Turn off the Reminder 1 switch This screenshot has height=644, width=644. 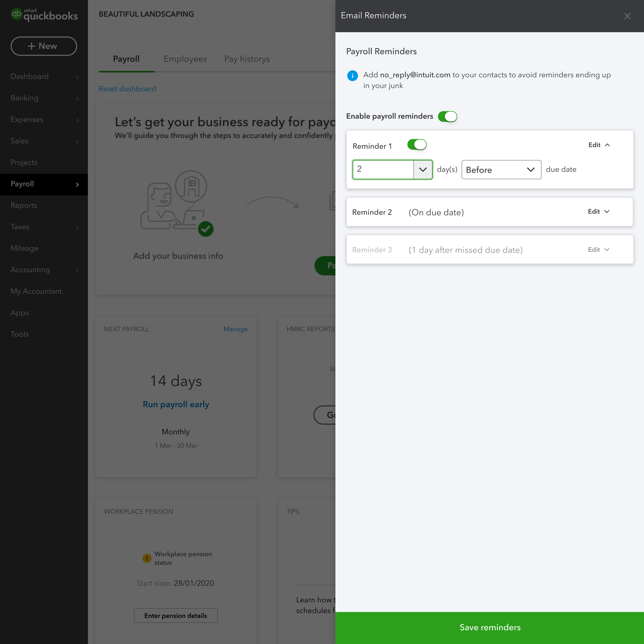[x=417, y=145]
